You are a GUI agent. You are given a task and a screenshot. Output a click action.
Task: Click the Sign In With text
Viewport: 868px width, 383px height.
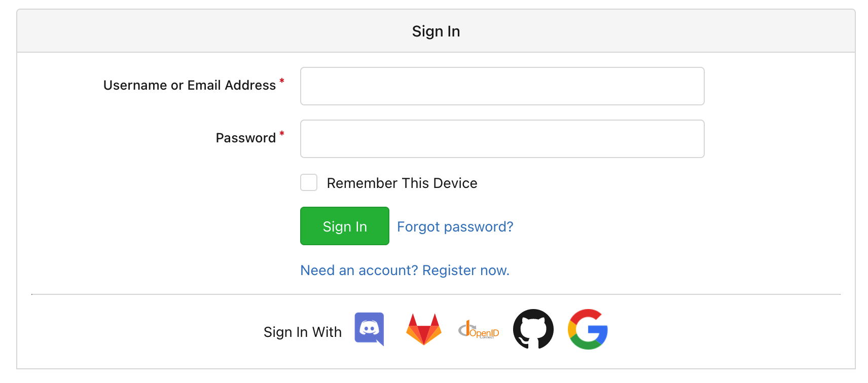pos(302,332)
